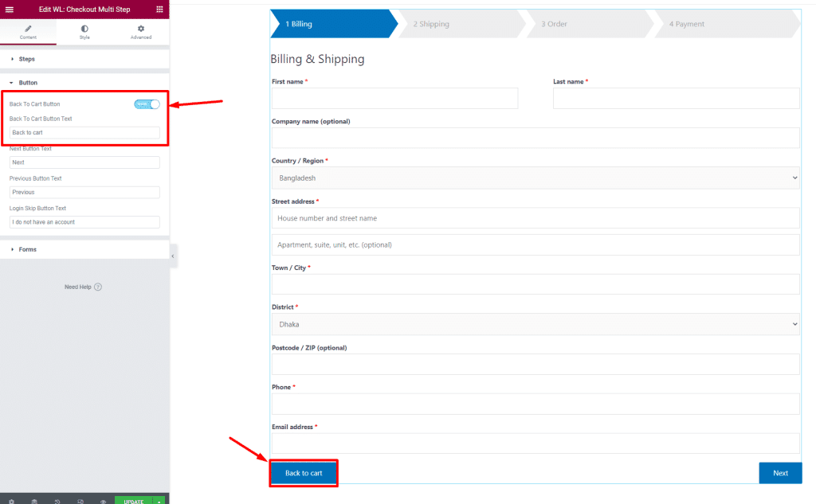Click the Preview Changes eye icon
This screenshot has height=504, width=816.
coord(103,502)
